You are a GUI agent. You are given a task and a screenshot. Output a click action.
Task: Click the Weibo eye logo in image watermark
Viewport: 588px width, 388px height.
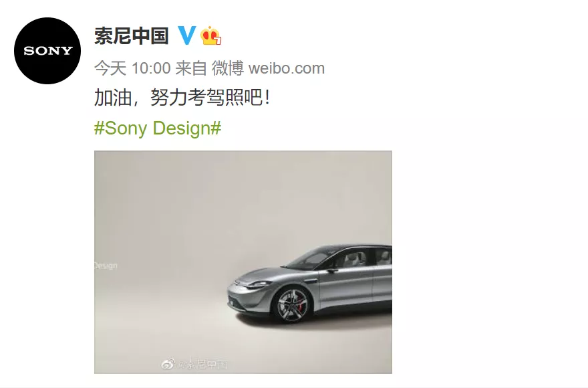point(168,363)
